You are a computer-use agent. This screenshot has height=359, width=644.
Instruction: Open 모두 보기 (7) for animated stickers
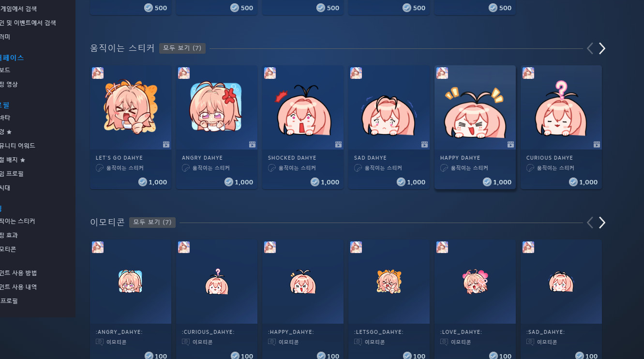coord(182,48)
